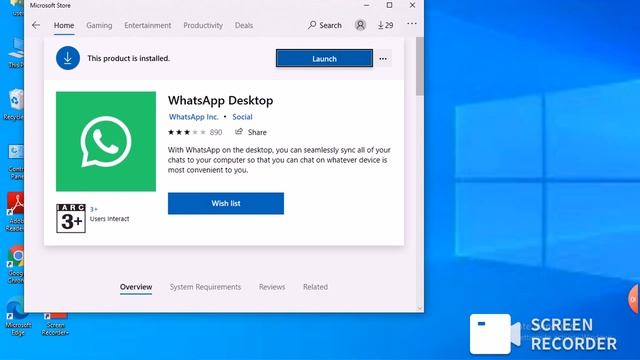Open the Reviews tab
Screen dimensions: 640x360
(x=272, y=287)
